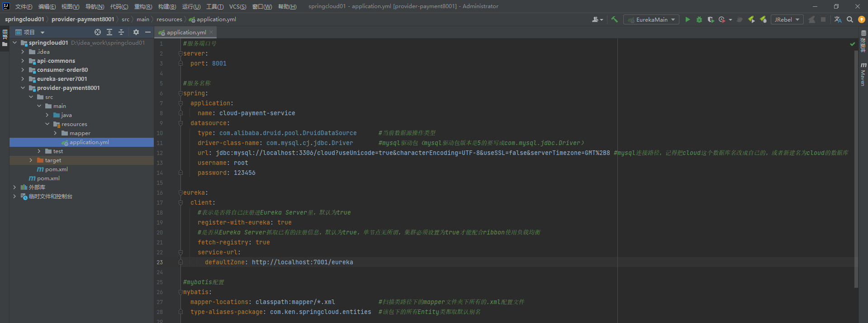
Task: Expand the java folder
Action: pos(47,115)
